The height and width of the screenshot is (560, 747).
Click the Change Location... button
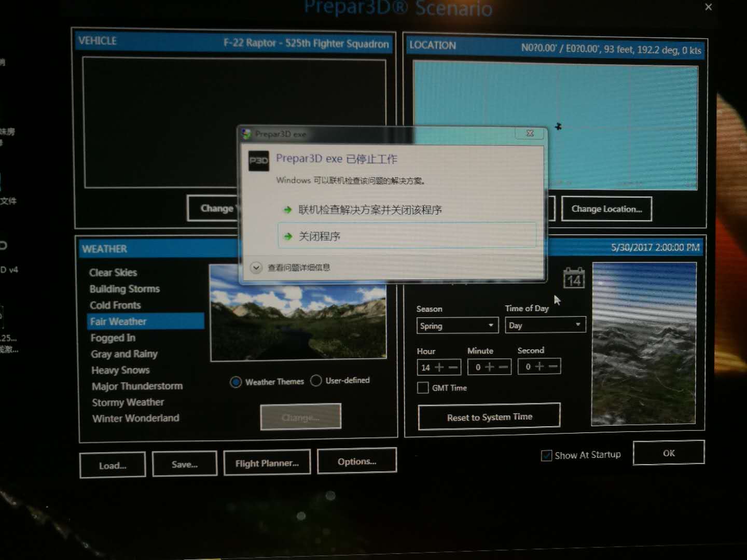tap(606, 209)
